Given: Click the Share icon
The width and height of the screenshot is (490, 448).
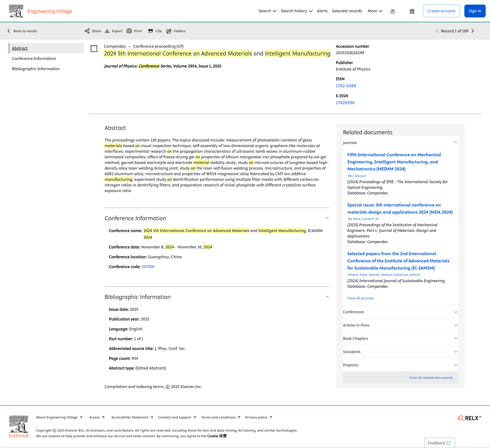Looking at the screenshot, I should point(87,31).
